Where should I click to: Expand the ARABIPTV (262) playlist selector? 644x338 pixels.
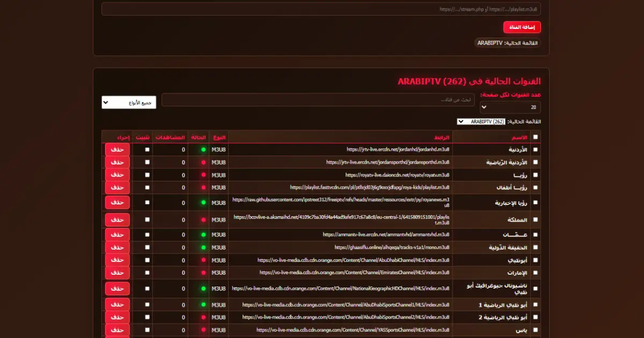point(481,122)
